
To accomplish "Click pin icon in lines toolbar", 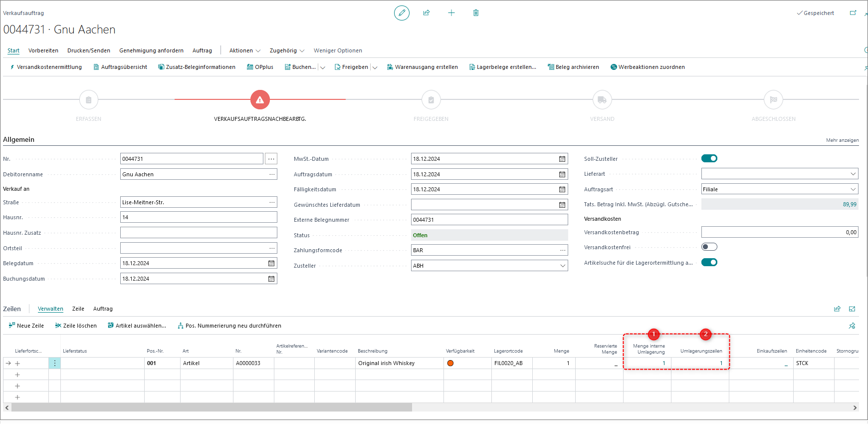I will click(852, 326).
